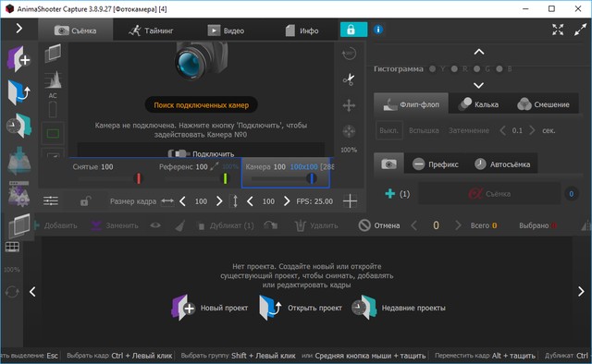Decrease frame width with left arrow
Screen dimensions: 592x364
(x=182, y=201)
